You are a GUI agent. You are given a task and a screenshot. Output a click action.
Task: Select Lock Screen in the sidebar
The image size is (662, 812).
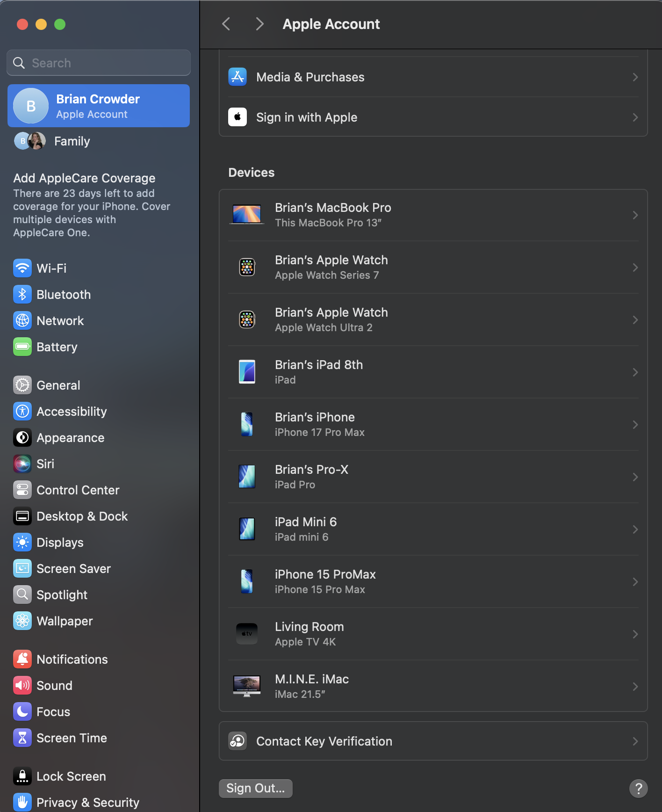click(99, 776)
